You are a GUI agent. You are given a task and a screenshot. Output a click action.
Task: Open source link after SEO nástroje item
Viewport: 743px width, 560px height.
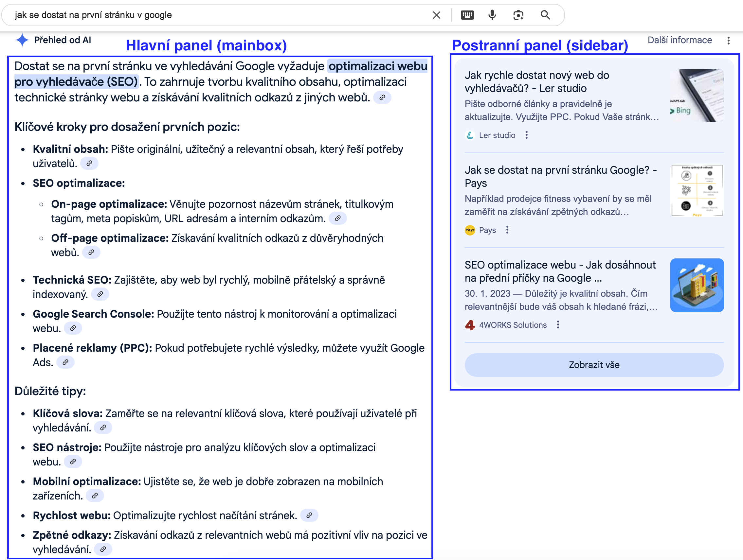click(73, 462)
